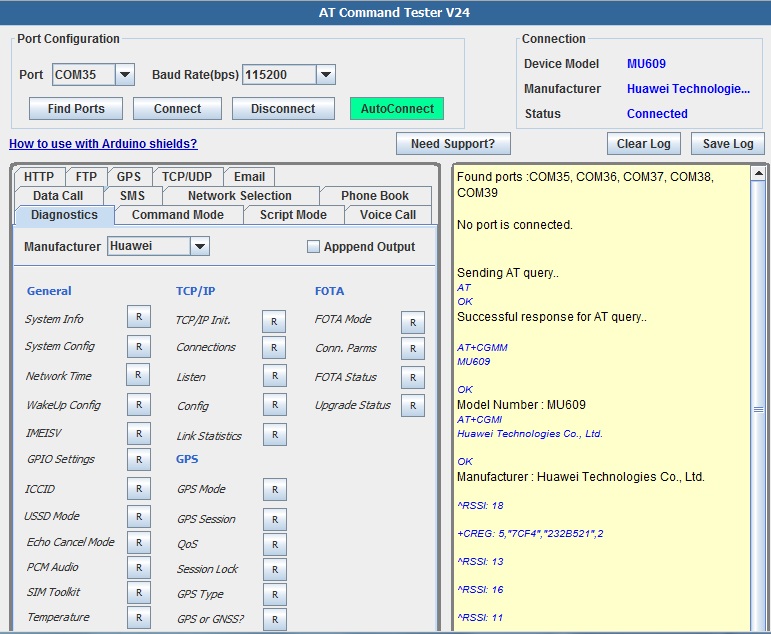771x634 pixels.
Task: Click the Clear Log button
Action: 644,144
